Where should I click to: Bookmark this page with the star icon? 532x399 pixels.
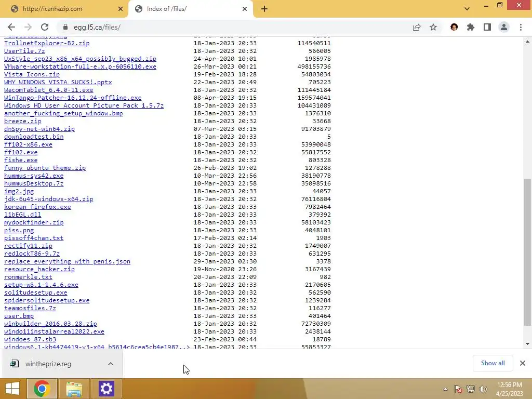[433, 27]
